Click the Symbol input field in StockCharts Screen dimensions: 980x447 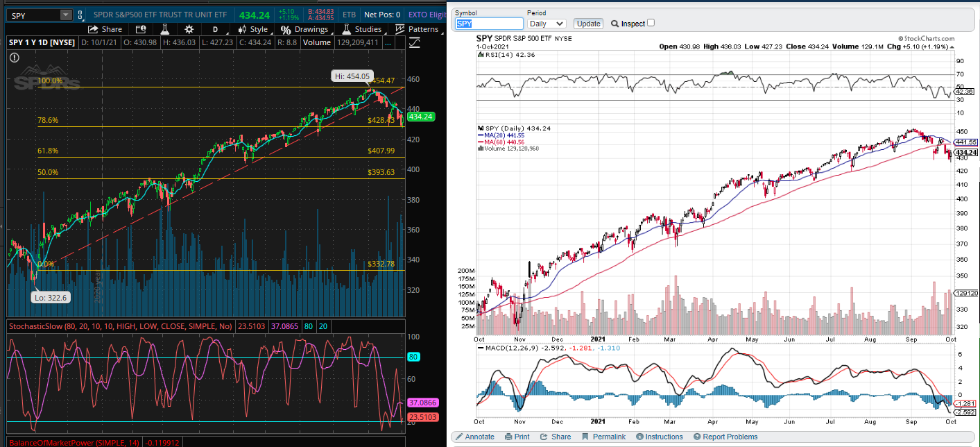(489, 24)
